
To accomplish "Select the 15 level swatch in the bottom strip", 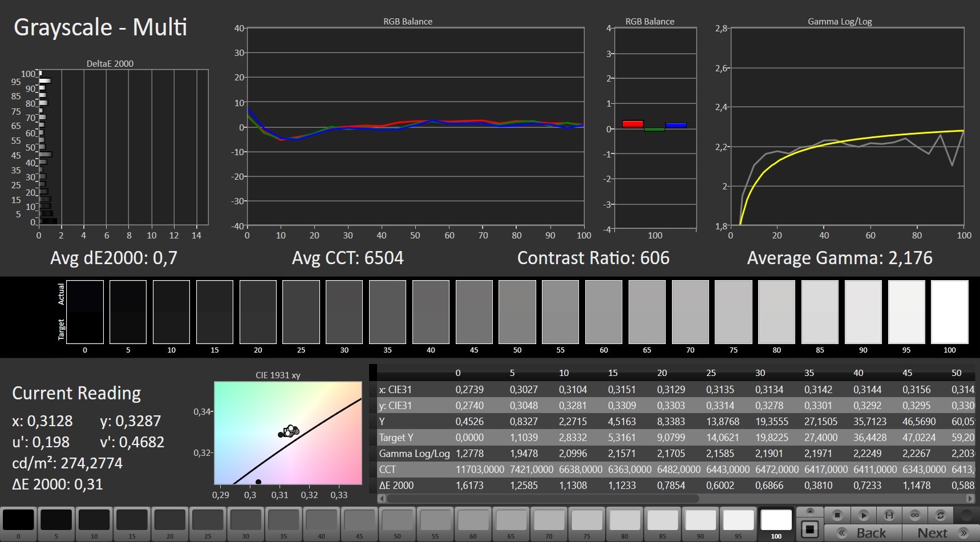I will point(132,523).
